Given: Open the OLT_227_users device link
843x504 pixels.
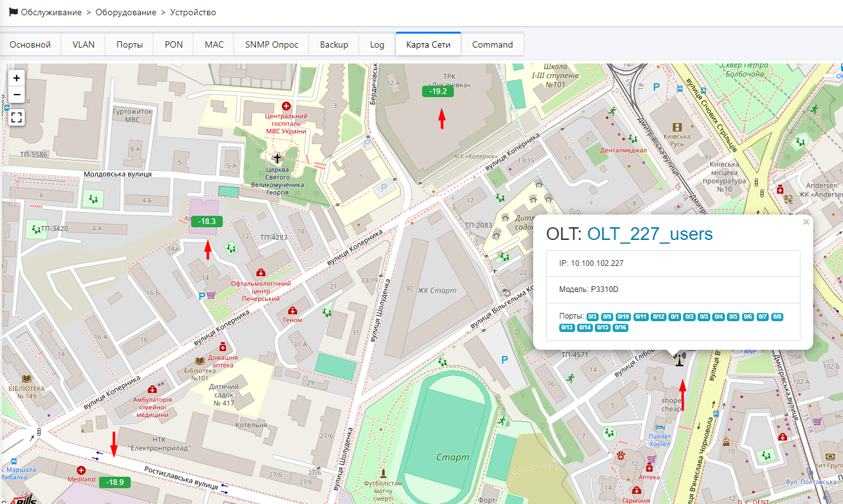Looking at the screenshot, I should coord(649,234).
